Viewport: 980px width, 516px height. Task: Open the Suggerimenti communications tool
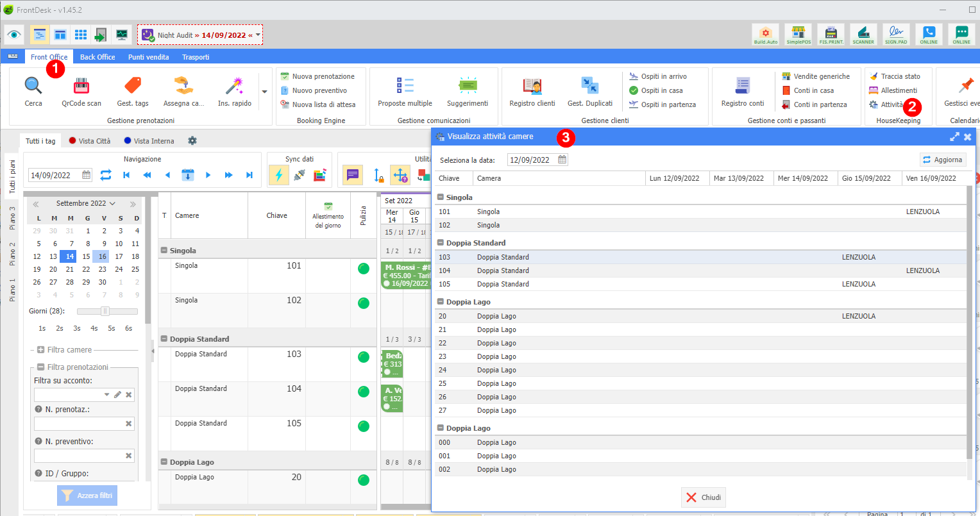click(x=468, y=91)
